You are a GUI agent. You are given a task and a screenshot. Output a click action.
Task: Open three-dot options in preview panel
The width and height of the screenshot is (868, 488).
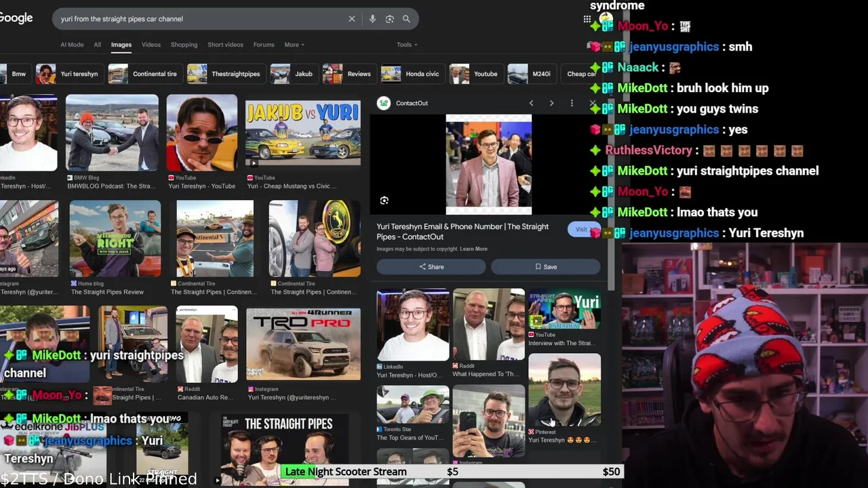572,103
